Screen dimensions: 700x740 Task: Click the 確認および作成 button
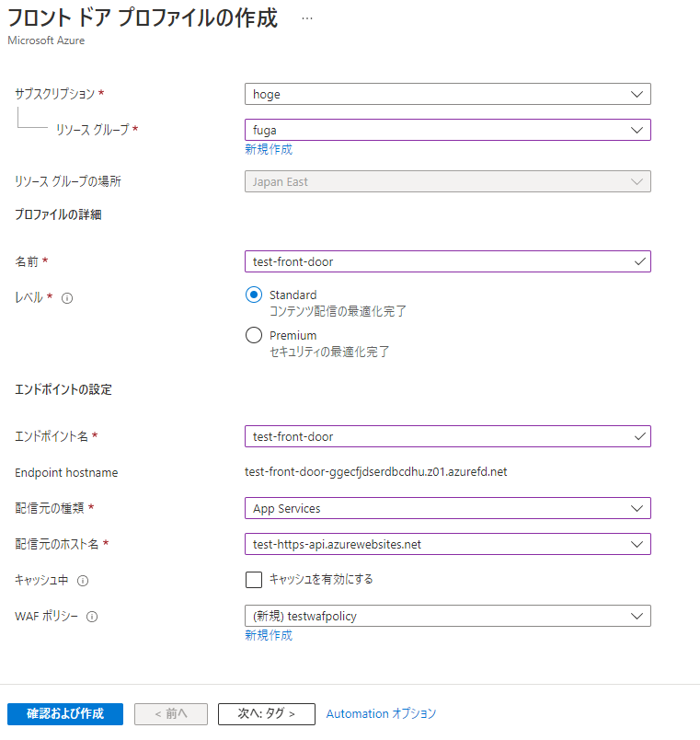(x=65, y=714)
